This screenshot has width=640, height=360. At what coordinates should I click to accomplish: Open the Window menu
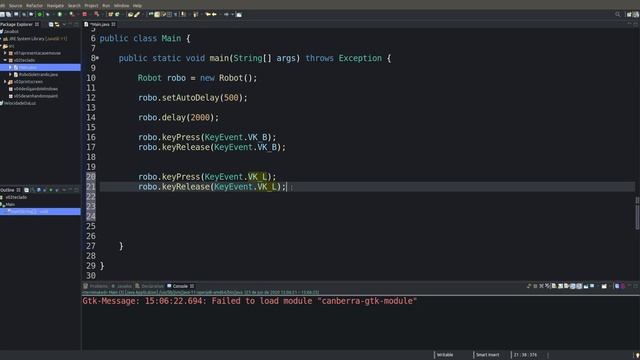[121, 6]
